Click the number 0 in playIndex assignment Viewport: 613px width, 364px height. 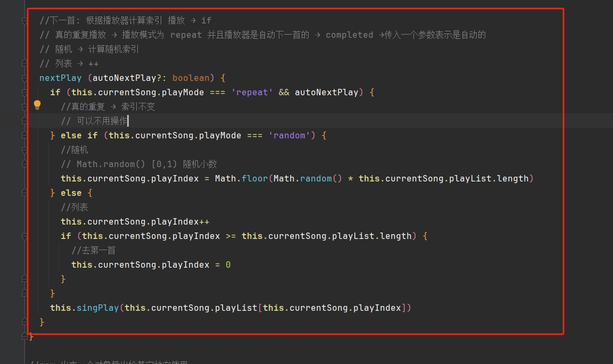(x=228, y=264)
